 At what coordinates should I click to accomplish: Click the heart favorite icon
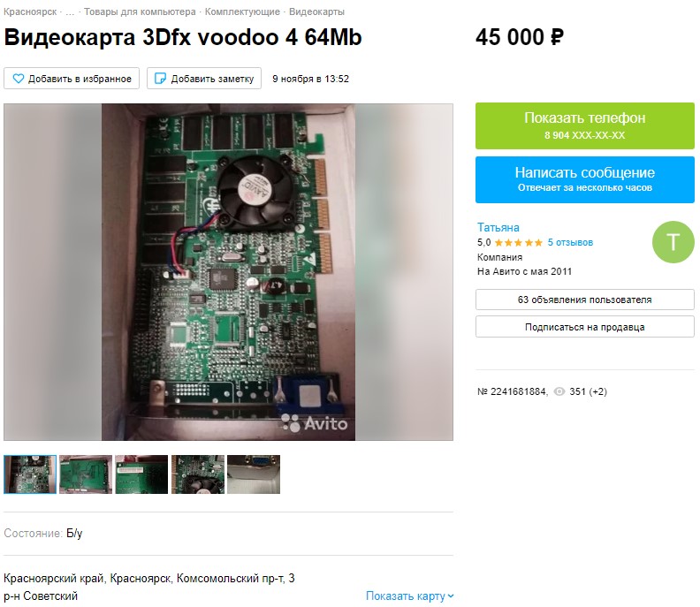point(19,79)
